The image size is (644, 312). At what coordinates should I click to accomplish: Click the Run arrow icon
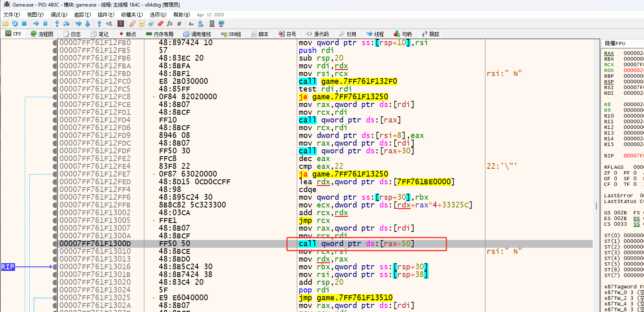pos(36,24)
